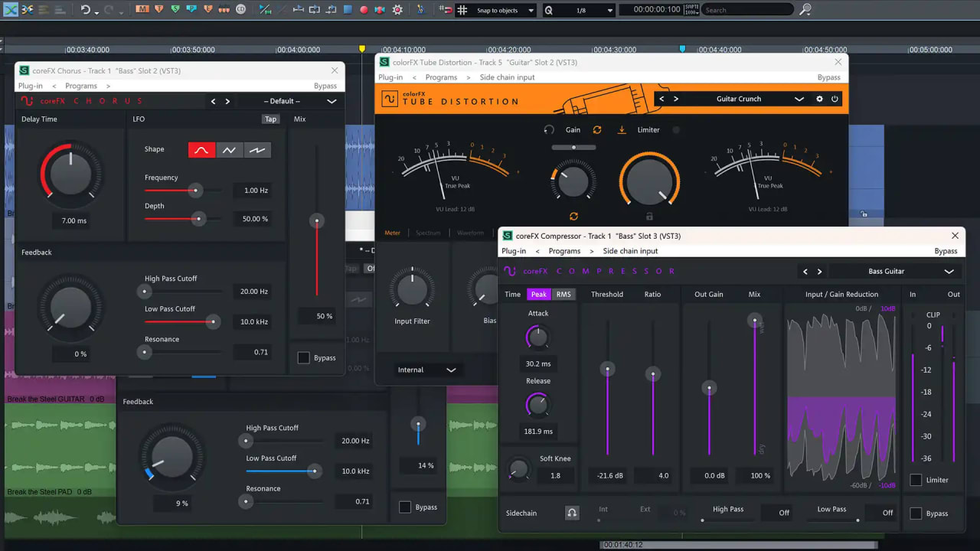Select the triangle LFO shape in the Chorus

[x=229, y=150]
